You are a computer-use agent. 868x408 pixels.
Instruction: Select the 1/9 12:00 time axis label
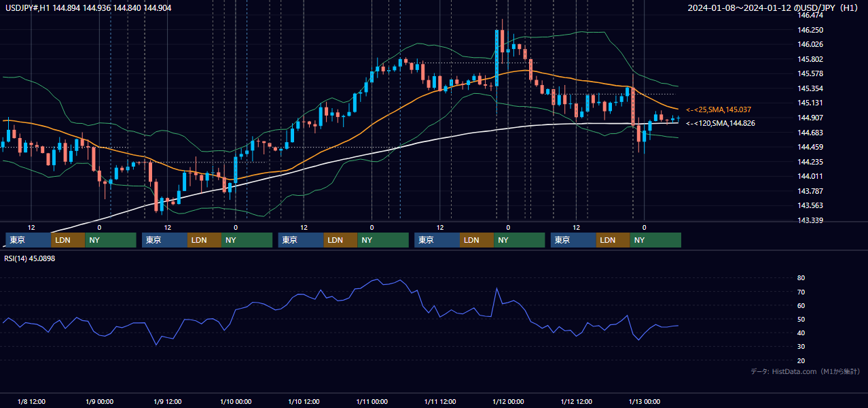[x=167, y=401]
